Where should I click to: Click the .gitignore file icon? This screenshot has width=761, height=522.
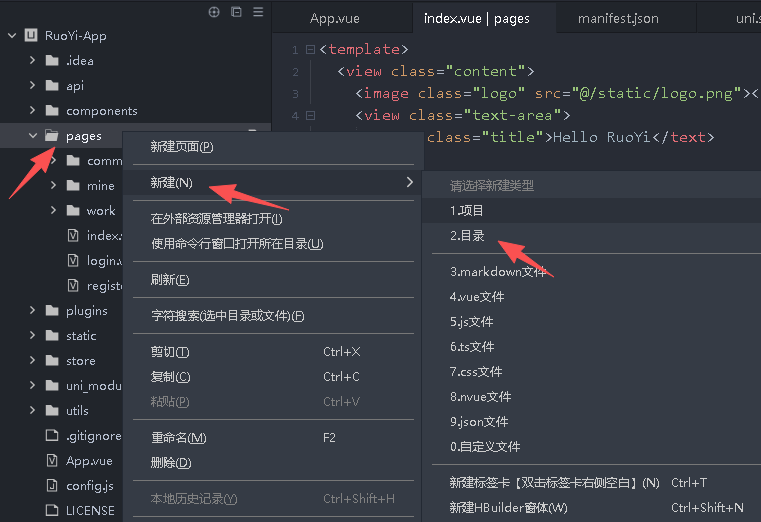[52, 436]
